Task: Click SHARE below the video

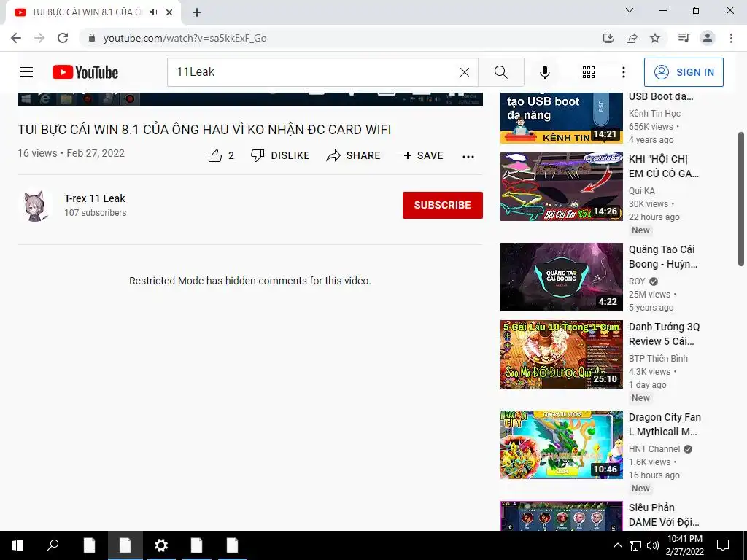Action: coord(353,156)
